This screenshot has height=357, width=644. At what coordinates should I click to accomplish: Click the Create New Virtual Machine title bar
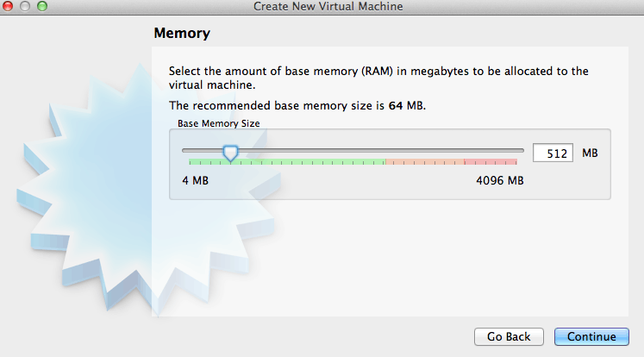click(328, 7)
